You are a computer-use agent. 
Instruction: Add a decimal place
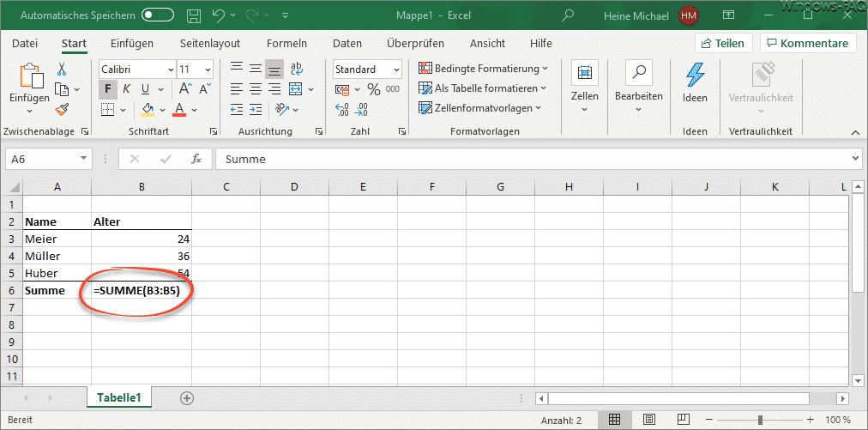tap(341, 109)
